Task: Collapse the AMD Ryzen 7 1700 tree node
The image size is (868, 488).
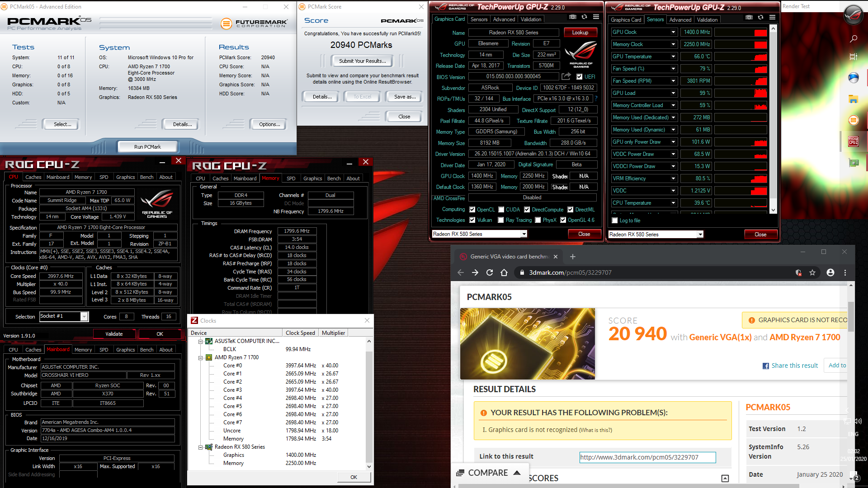Action: tap(200, 357)
